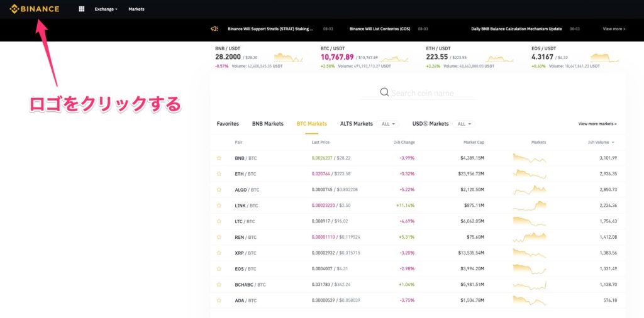Toggle favorite star for LINK / BTC
Screen dimensions: 644x318
point(219,206)
